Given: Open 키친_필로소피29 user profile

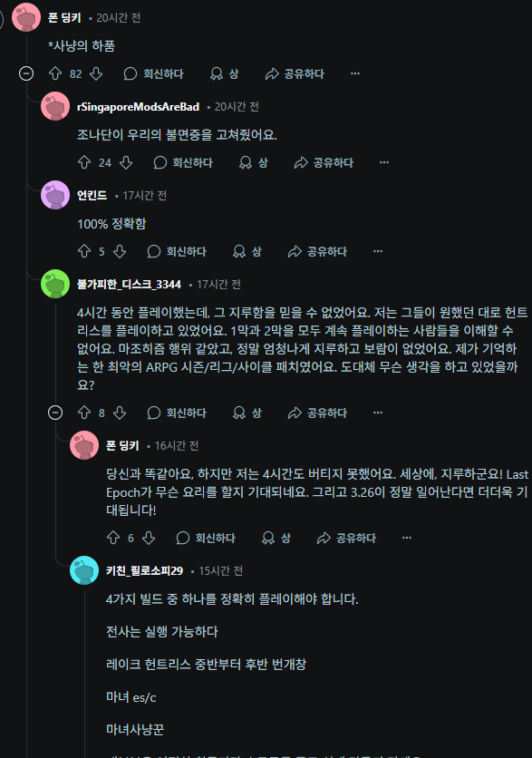Looking at the screenshot, I should [144, 571].
